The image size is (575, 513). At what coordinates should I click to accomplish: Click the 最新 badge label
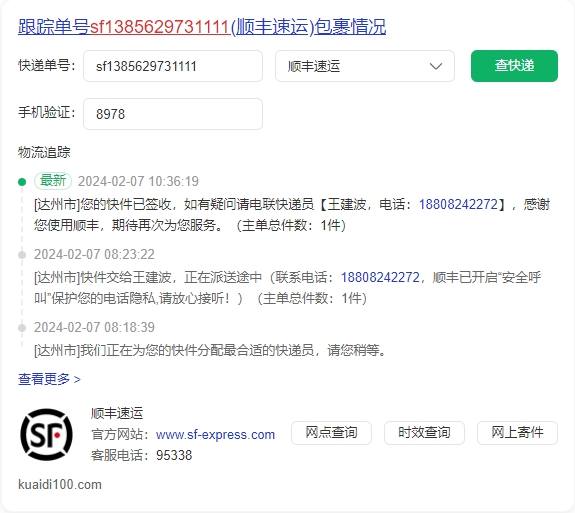coord(53,181)
